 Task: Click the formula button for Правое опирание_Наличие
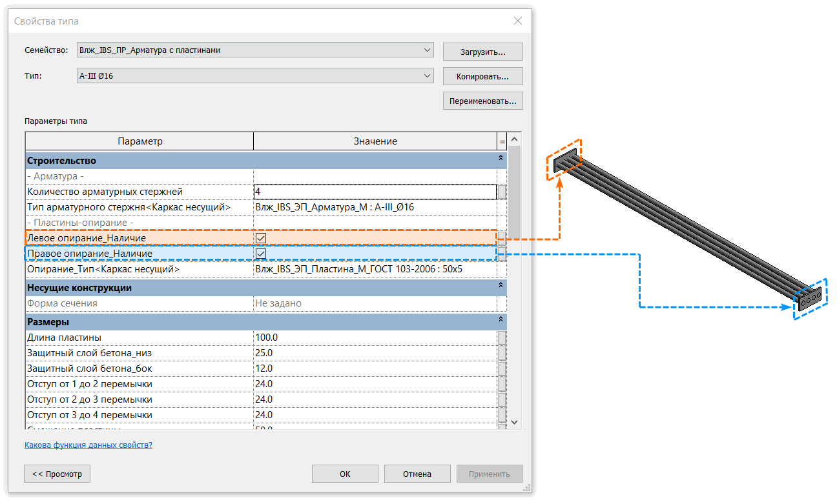tap(502, 254)
